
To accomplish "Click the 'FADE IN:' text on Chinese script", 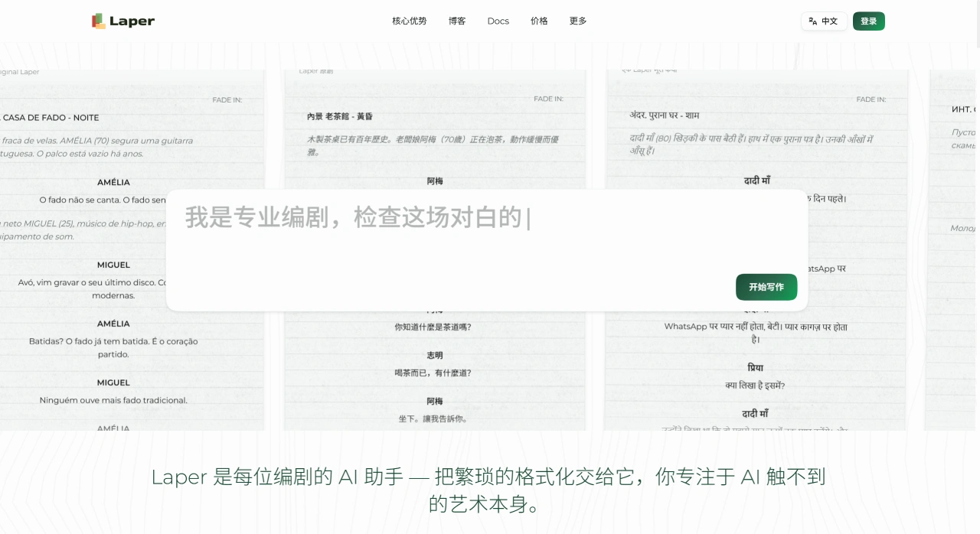I will [548, 99].
